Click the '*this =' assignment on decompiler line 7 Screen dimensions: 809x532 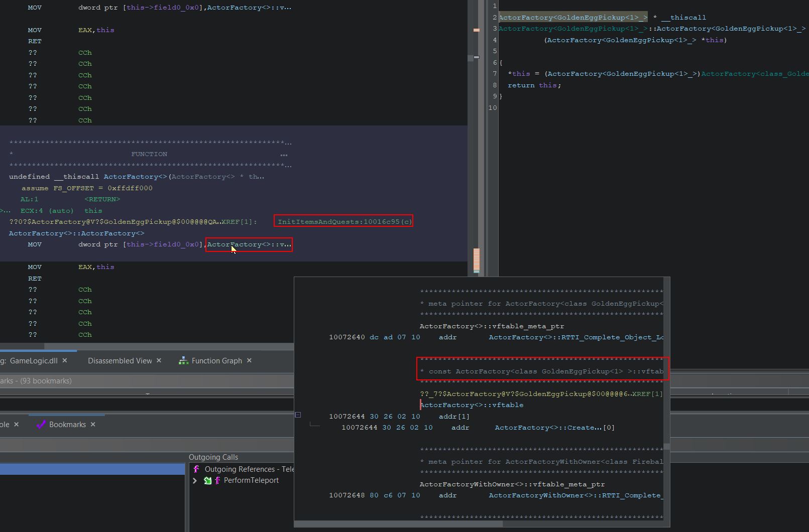[524, 74]
